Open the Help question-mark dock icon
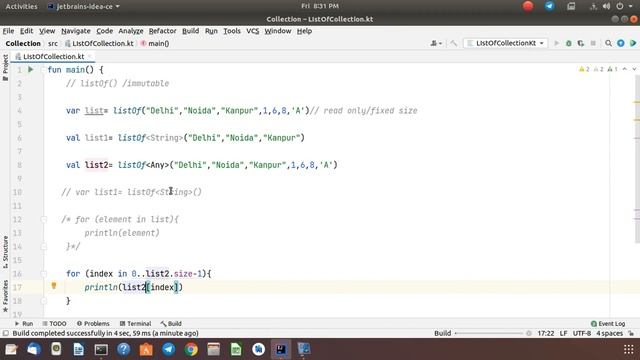 (124, 349)
